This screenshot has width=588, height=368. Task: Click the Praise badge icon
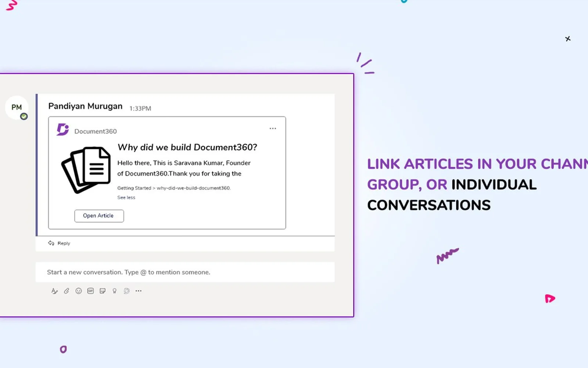click(115, 291)
